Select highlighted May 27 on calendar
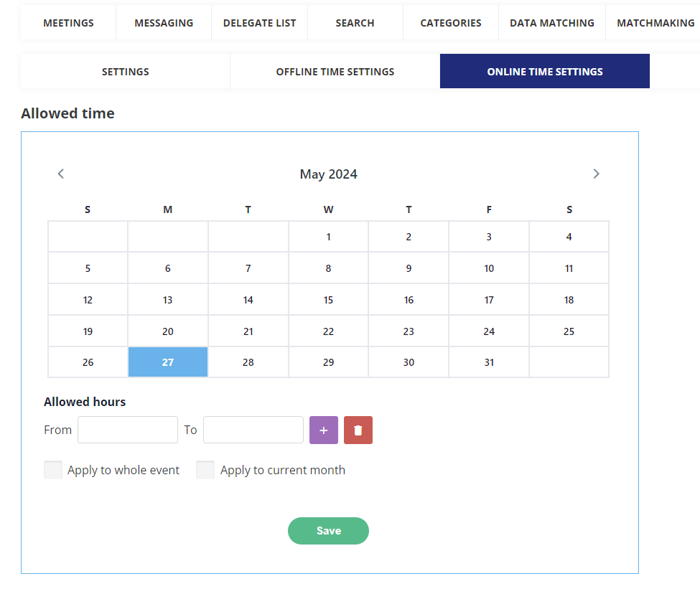Screen dimensions: 700x589 (168, 362)
